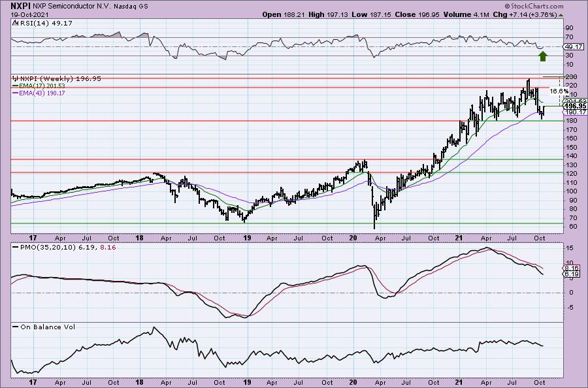Image resolution: width=588 pixels, height=388 pixels.
Task: Click the 16.6% annotation label
Action: [559, 91]
